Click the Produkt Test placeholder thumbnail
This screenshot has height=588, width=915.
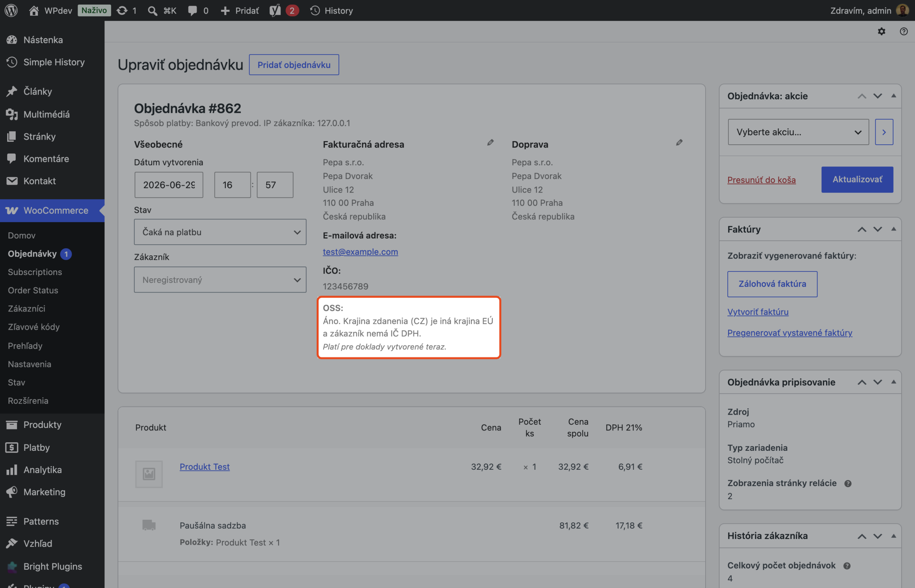[x=149, y=474]
